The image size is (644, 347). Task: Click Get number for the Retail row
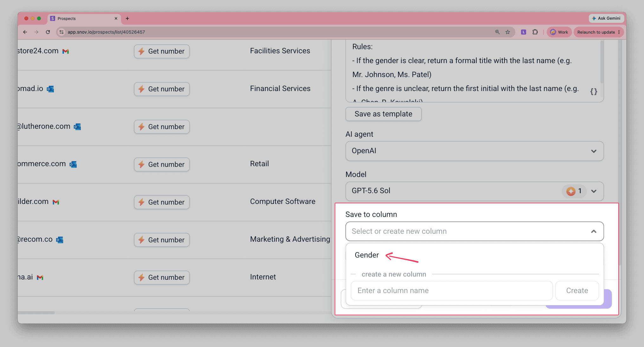[162, 164]
